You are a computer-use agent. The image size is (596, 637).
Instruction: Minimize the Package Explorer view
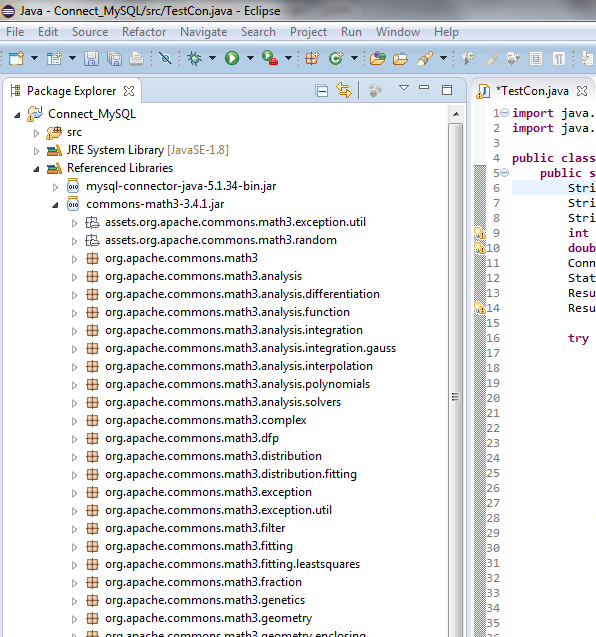pos(424,87)
